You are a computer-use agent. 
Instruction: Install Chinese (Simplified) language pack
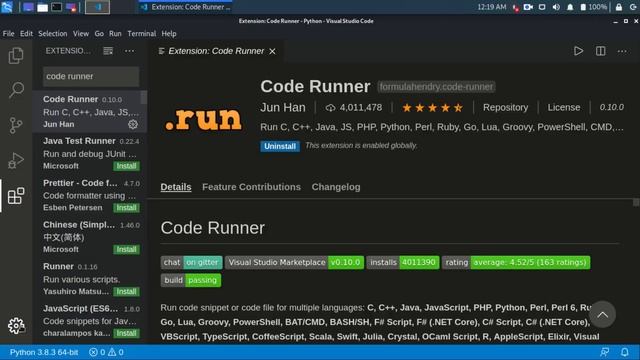pos(127,249)
